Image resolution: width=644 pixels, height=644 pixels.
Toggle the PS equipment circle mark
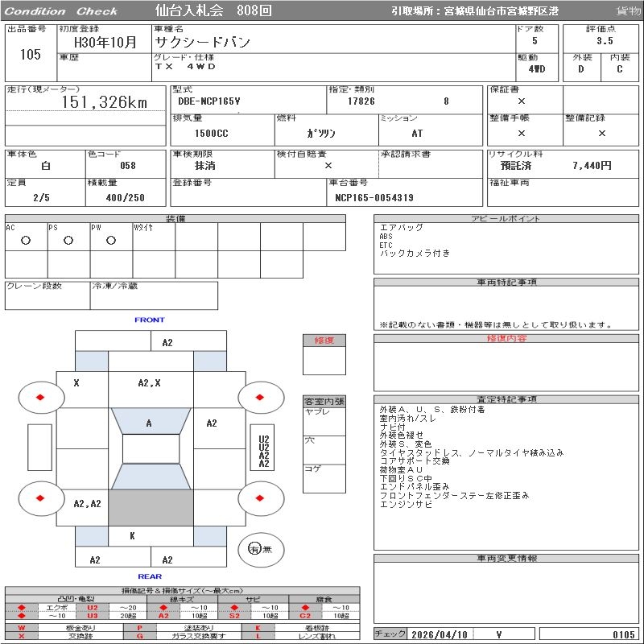[x=68, y=240]
